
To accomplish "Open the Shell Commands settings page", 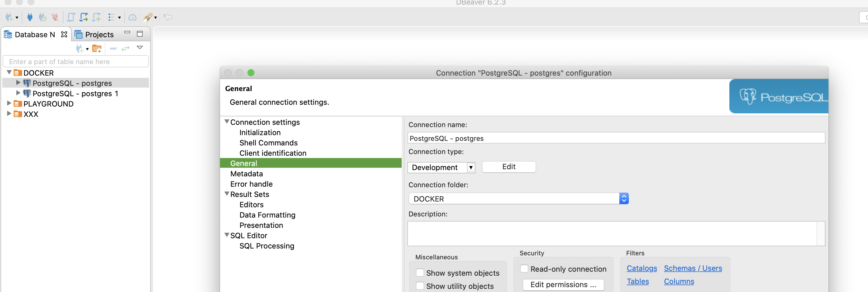I will [x=268, y=143].
